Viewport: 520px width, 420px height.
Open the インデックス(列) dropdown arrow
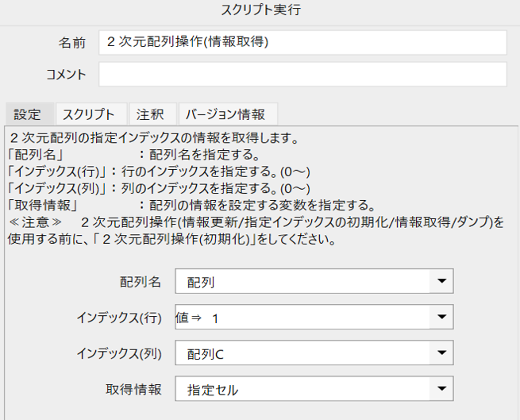441,353
